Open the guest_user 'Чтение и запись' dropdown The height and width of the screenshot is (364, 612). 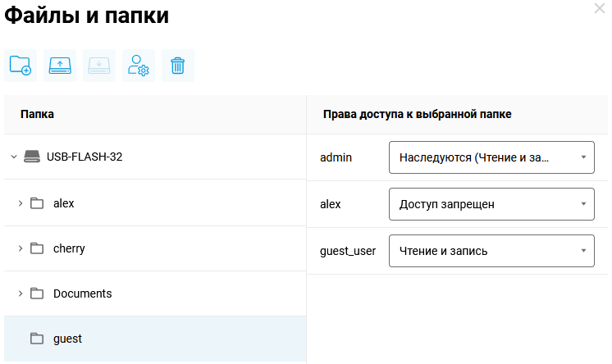pos(491,251)
